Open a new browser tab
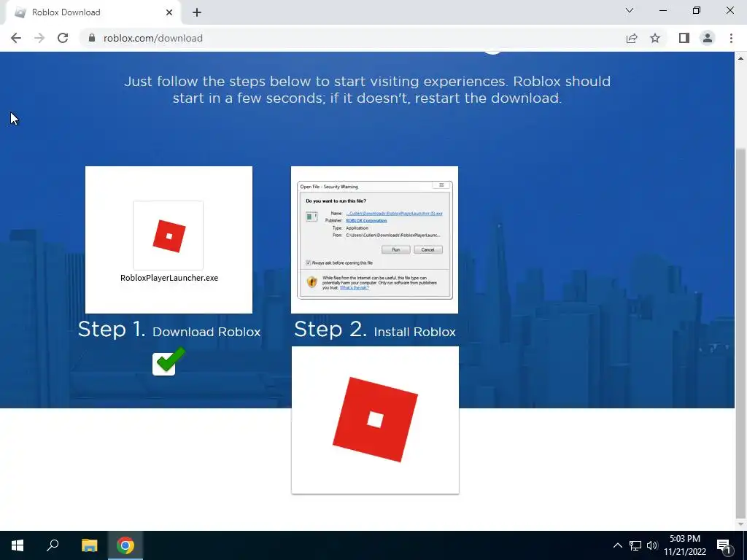The height and width of the screenshot is (560, 747). (197, 12)
